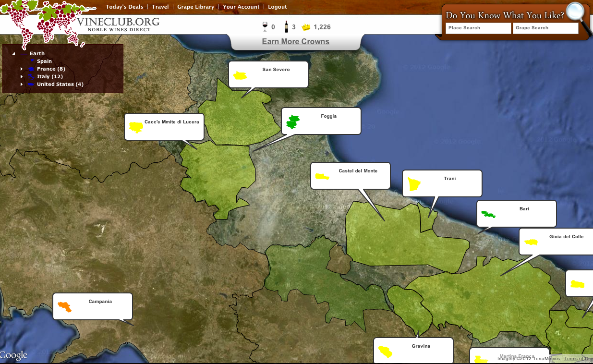This screenshot has height=364, width=593.
Task: Click the wine bottle icon
Action: (286, 27)
